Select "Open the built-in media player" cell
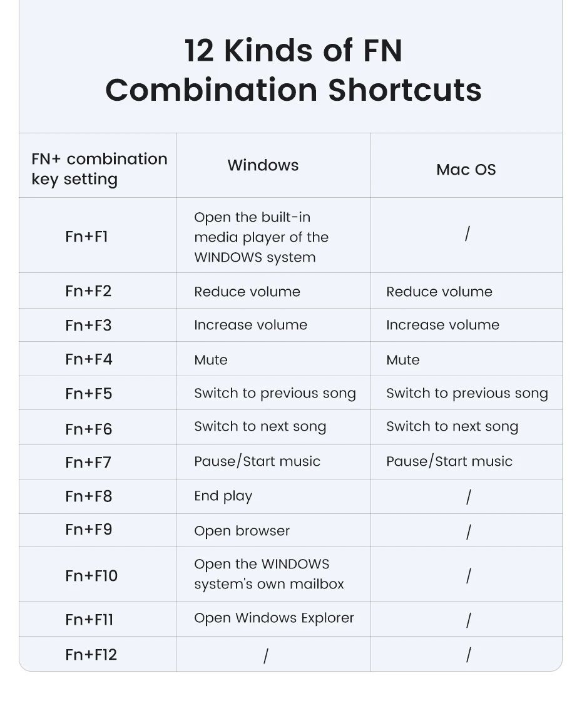 click(x=261, y=237)
